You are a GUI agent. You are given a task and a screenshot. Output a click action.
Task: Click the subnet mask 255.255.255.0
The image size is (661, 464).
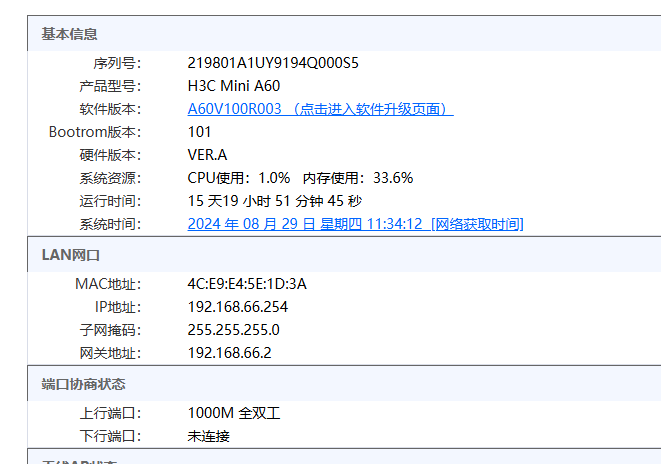234,330
